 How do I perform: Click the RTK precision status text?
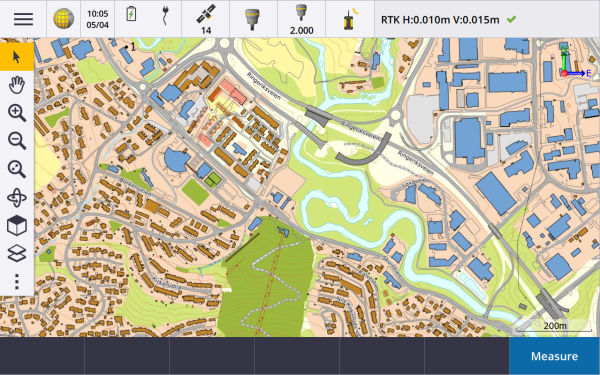point(440,20)
